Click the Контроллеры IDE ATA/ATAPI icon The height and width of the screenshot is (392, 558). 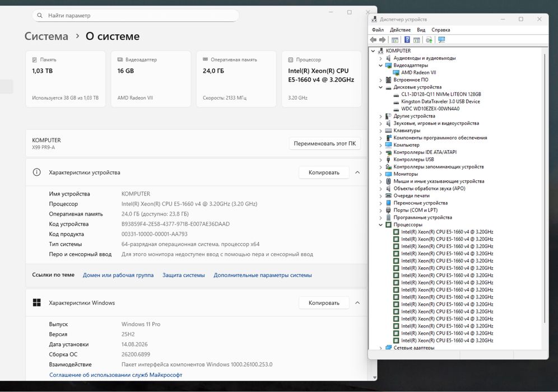[x=389, y=152]
